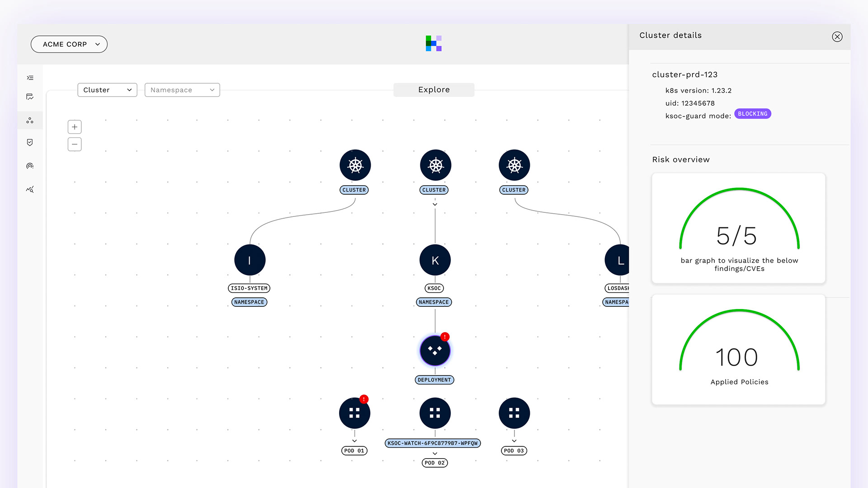Click the cluster-prd-123 name text
The height and width of the screenshot is (488, 868).
coord(684,75)
